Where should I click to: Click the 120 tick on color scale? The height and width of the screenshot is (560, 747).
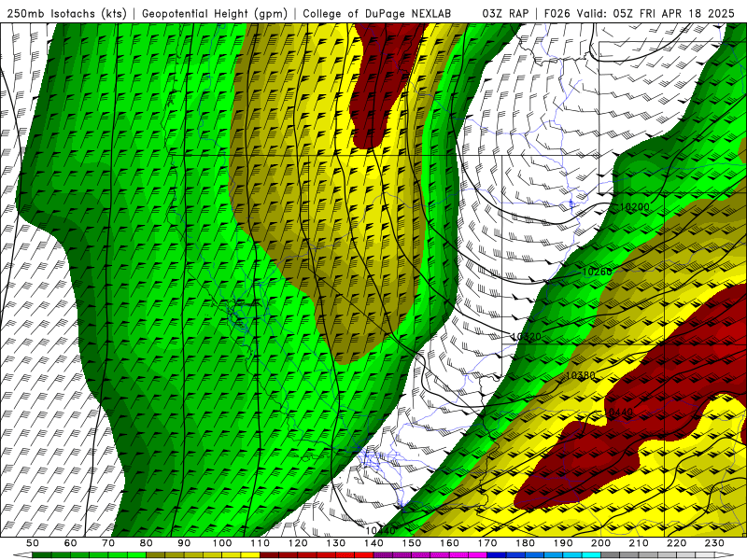coord(298,543)
